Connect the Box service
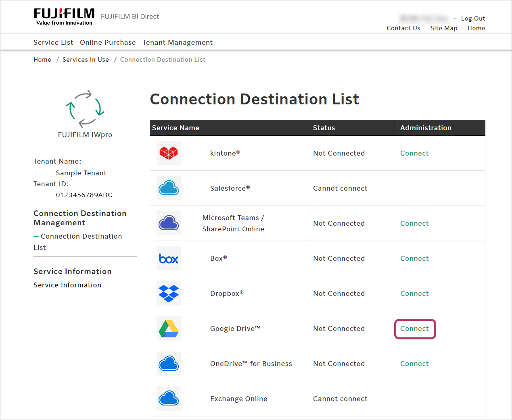This screenshot has width=512, height=420. (x=414, y=258)
